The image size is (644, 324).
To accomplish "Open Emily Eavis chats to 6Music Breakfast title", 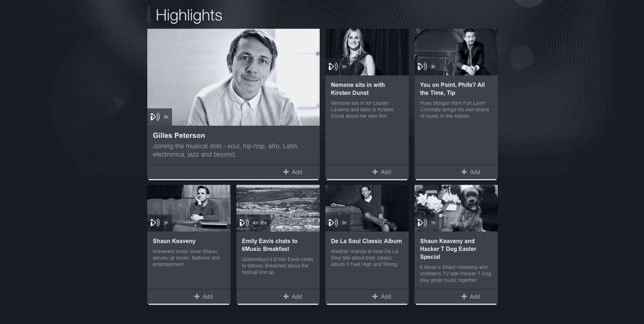I will click(270, 245).
